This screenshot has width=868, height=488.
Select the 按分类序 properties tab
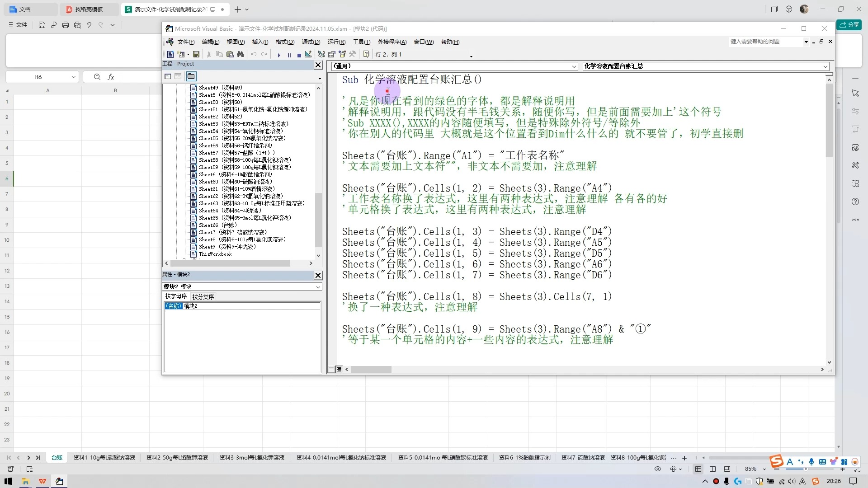tap(203, 297)
